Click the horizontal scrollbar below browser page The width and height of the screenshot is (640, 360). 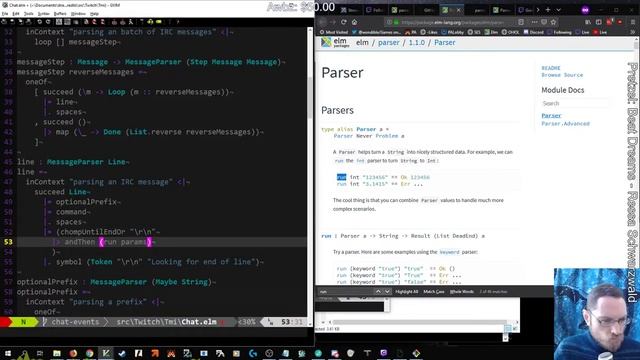click(420, 322)
